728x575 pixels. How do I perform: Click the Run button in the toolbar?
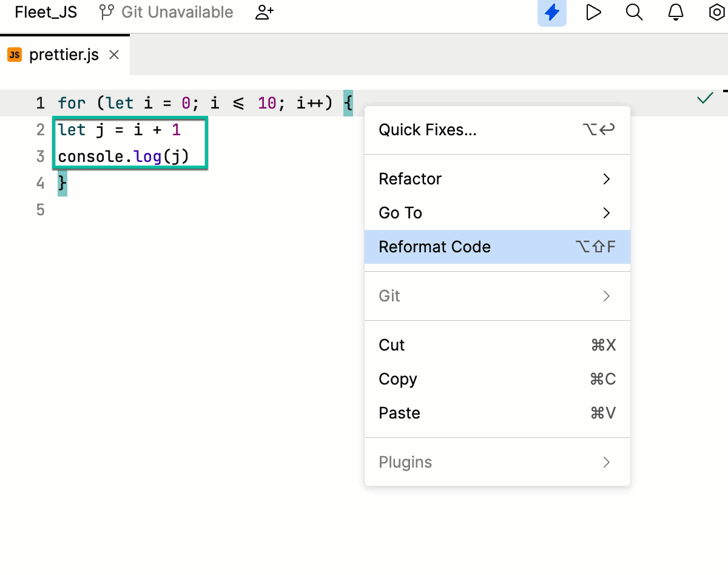[593, 12]
